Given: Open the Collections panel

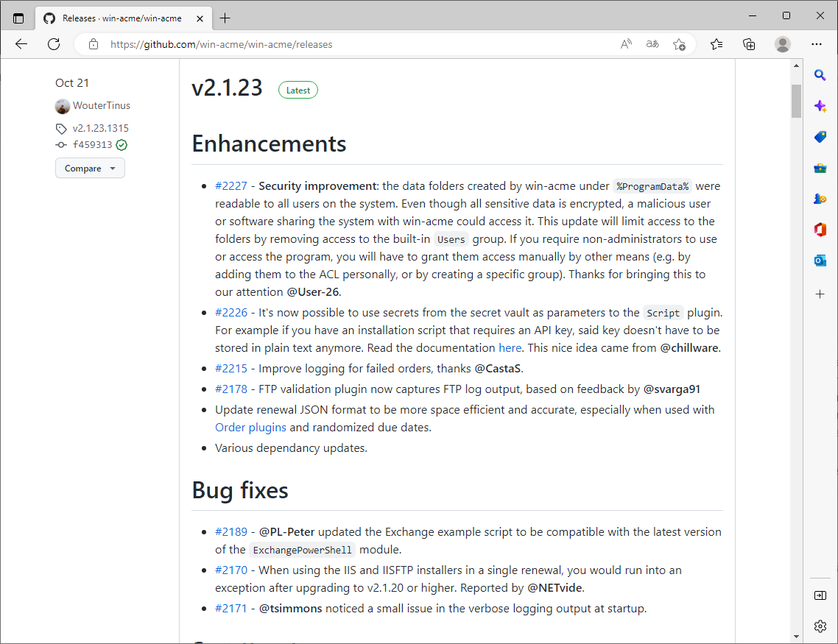Looking at the screenshot, I should (750, 44).
